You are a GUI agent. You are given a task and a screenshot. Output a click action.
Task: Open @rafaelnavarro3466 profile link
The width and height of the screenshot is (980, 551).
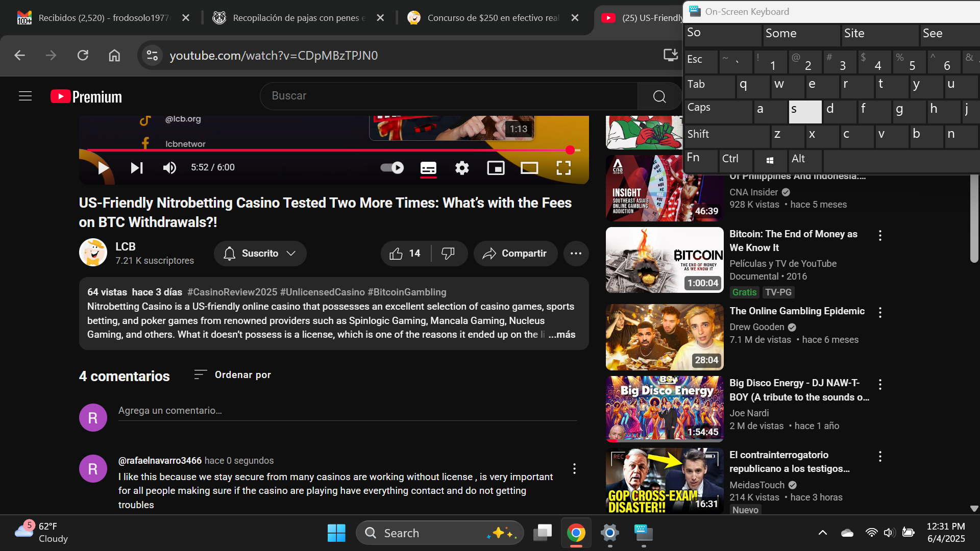[160, 461]
